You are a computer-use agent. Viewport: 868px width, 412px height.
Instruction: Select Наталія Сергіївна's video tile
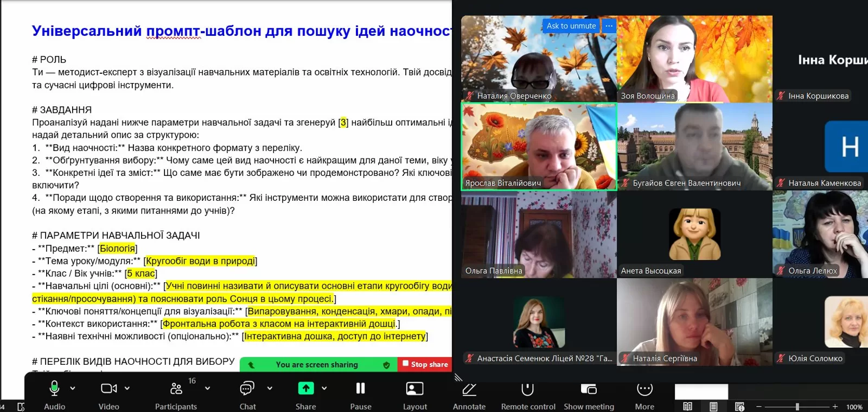pyautogui.click(x=694, y=322)
